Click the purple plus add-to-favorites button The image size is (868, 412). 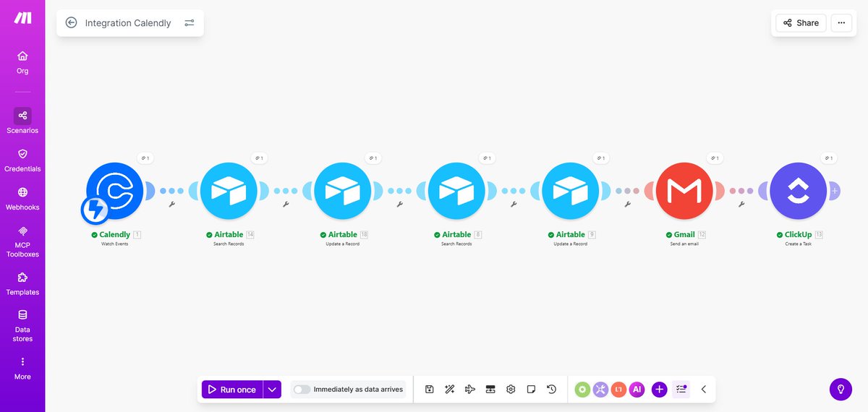(659, 389)
